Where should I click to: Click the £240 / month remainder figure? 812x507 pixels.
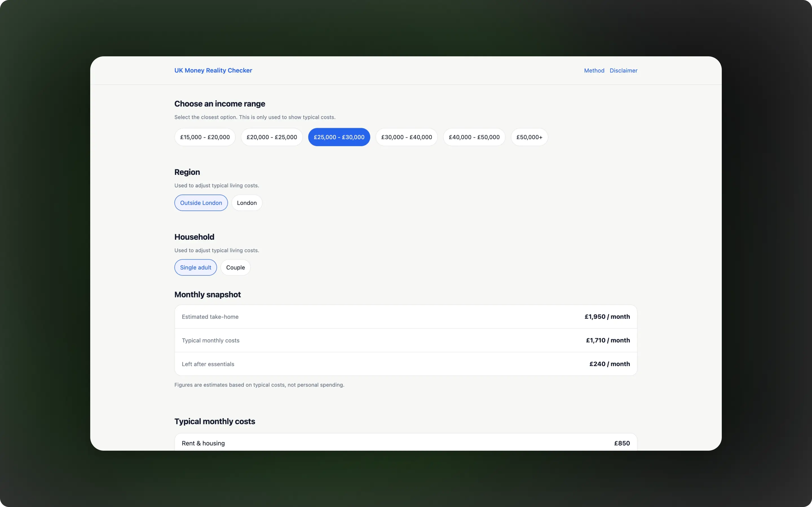click(609, 364)
